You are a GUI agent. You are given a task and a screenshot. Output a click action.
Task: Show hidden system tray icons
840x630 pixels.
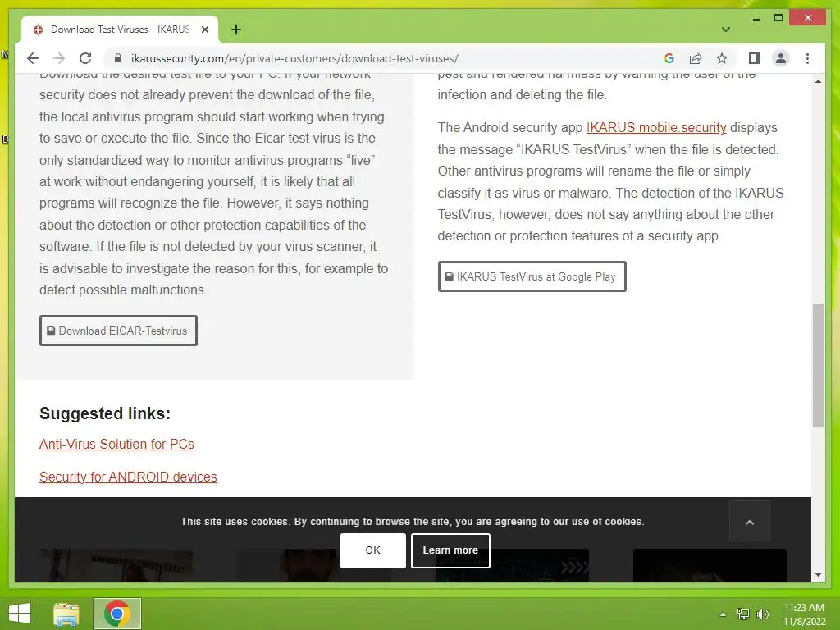coord(723,614)
